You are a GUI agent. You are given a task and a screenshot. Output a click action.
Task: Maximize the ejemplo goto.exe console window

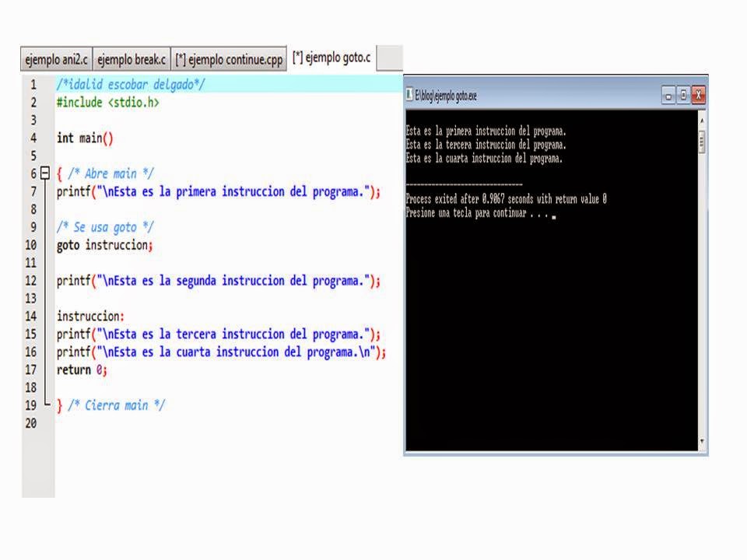click(682, 96)
